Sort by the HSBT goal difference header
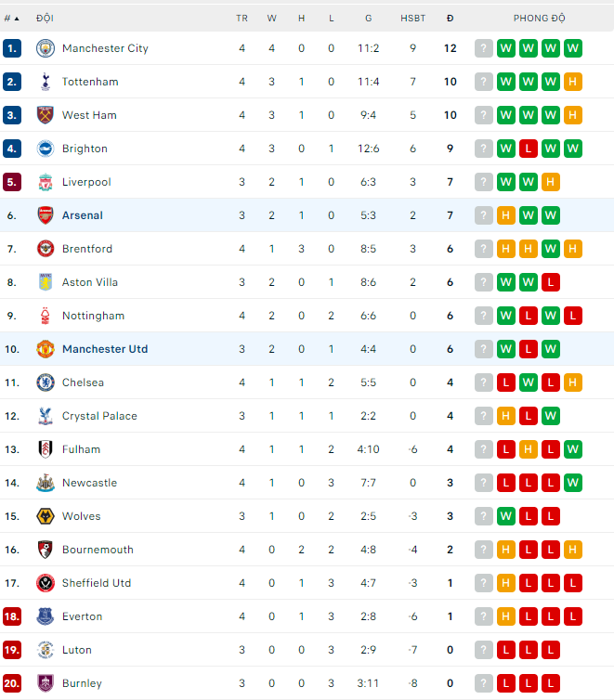 (412, 19)
